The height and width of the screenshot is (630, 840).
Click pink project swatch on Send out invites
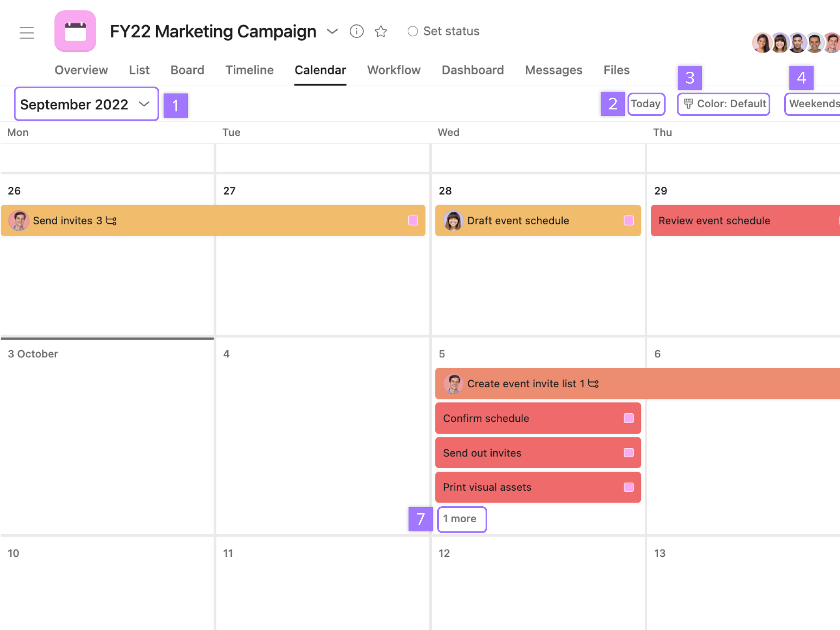(628, 453)
